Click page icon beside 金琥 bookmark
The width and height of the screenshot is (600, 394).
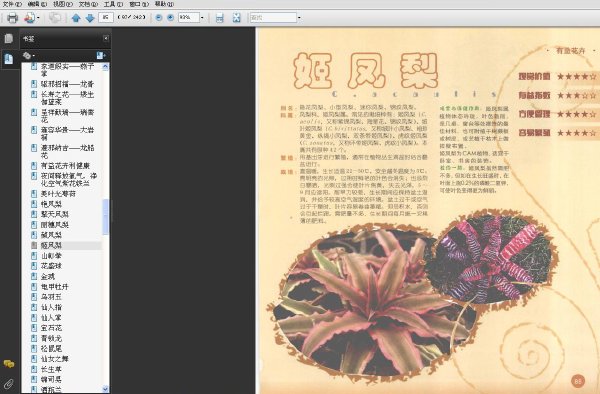[34, 276]
